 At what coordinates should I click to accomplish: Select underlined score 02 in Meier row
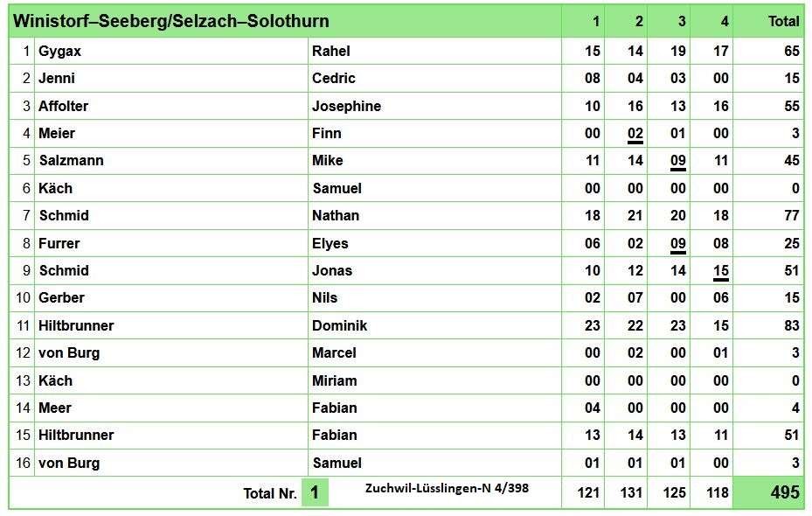click(635, 134)
